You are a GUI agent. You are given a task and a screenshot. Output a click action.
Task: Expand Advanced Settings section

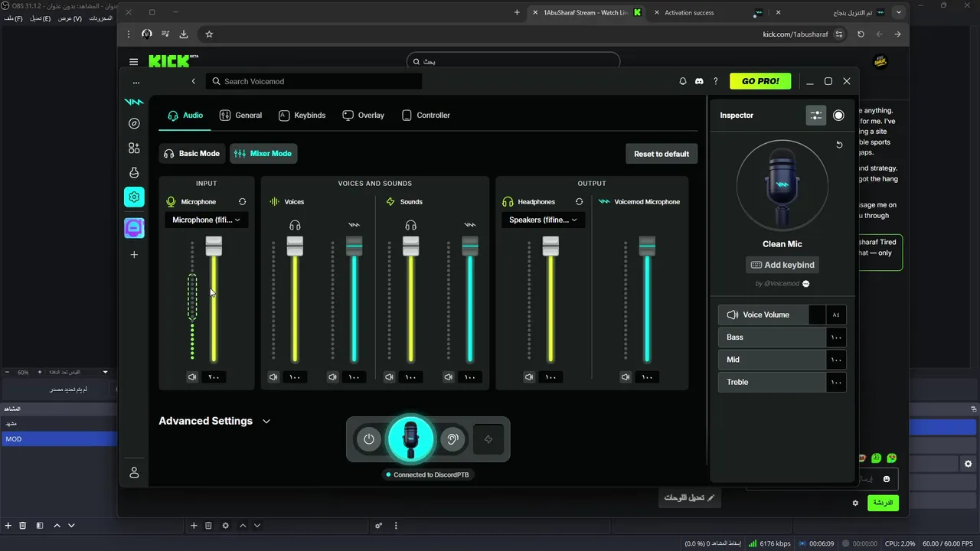(x=214, y=421)
